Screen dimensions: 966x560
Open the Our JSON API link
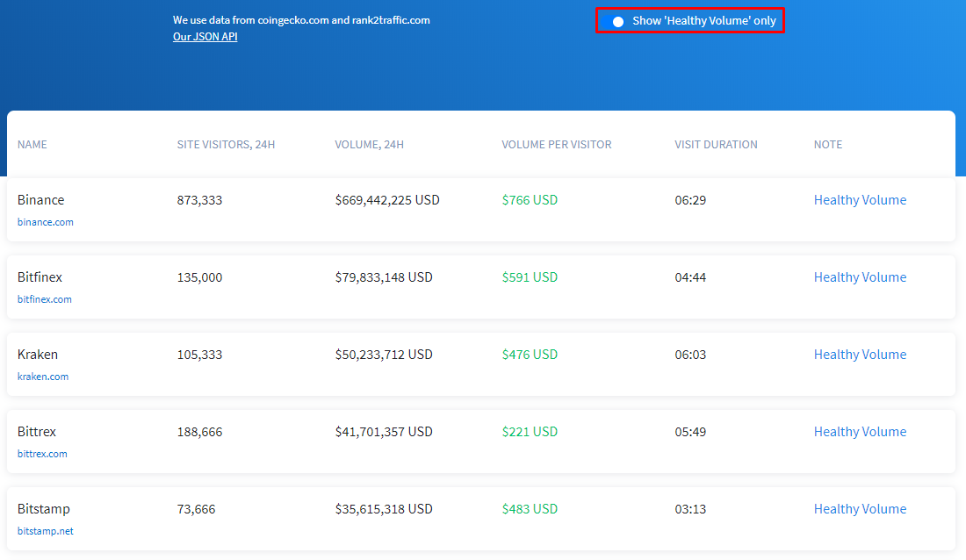pos(205,37)
